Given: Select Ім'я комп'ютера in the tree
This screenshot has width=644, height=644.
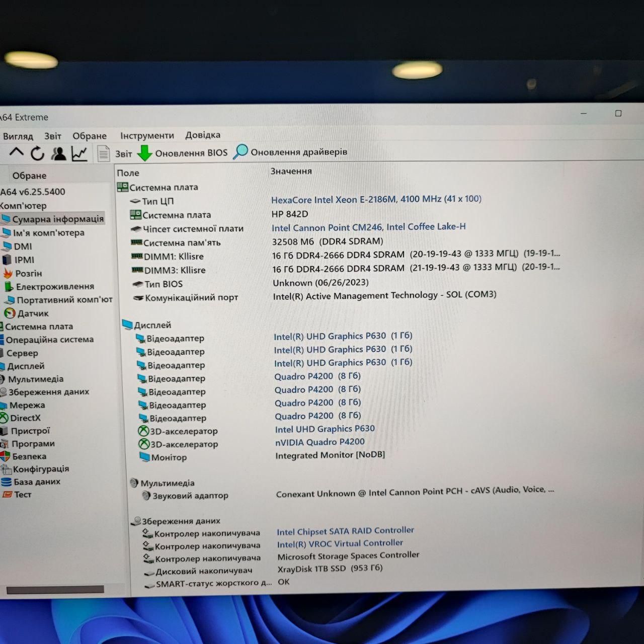Looking at the screenshot, I should pyautogui.click(x=49, y=232).
